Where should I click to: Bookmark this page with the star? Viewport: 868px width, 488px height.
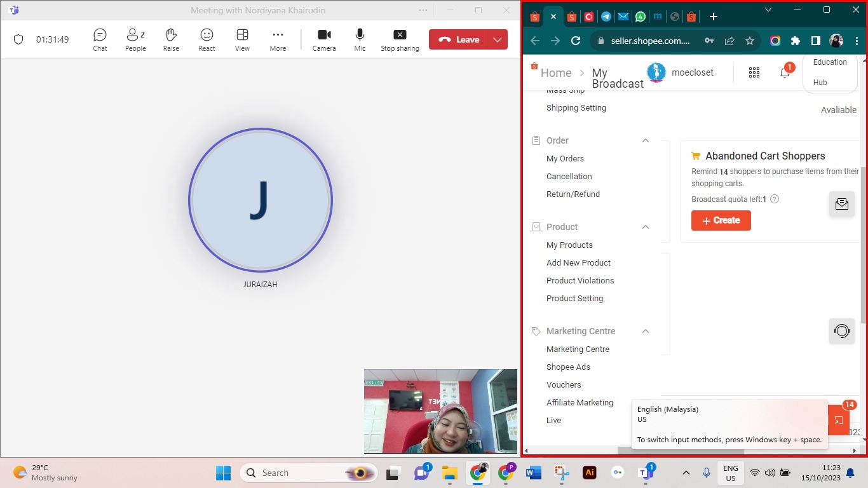pyautogui.click(x=750, y=41)
